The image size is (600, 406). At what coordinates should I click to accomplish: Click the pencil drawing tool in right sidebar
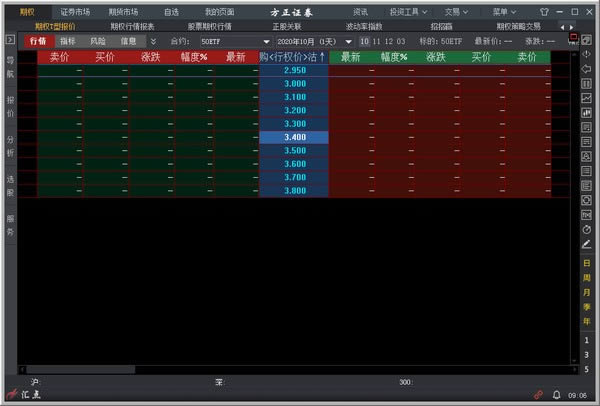586,243
